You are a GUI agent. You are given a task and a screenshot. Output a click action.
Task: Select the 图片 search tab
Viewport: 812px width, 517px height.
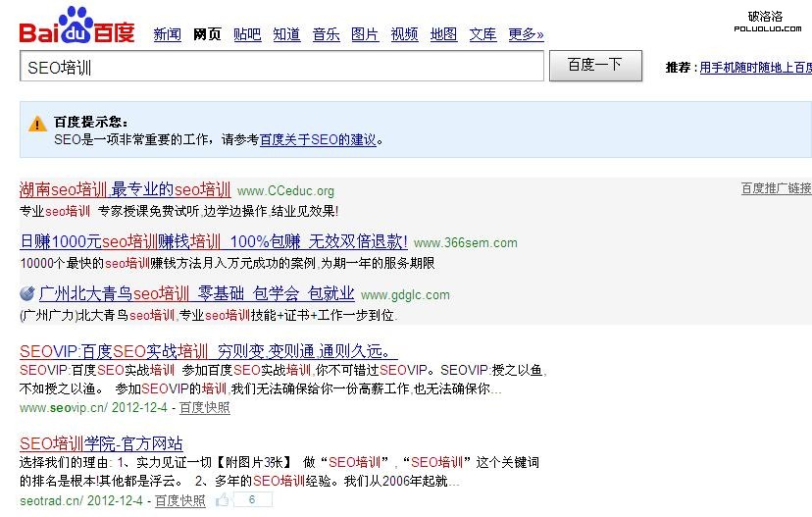[365, 34]
